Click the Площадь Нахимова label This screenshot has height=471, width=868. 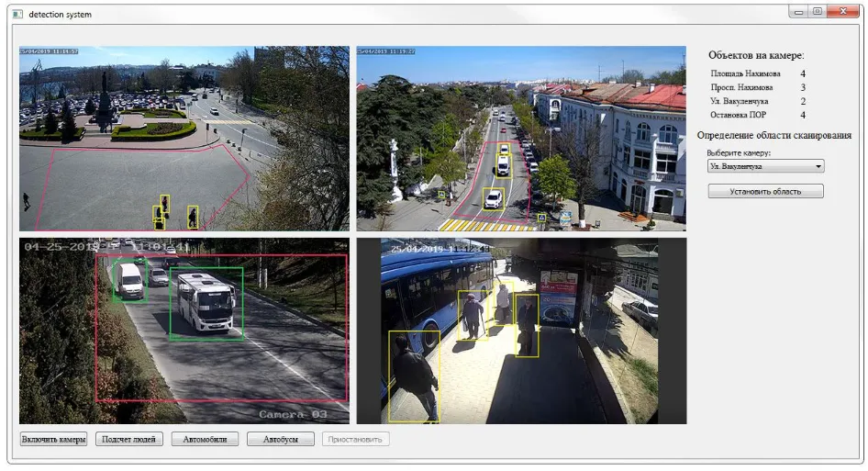coord(745,73)
